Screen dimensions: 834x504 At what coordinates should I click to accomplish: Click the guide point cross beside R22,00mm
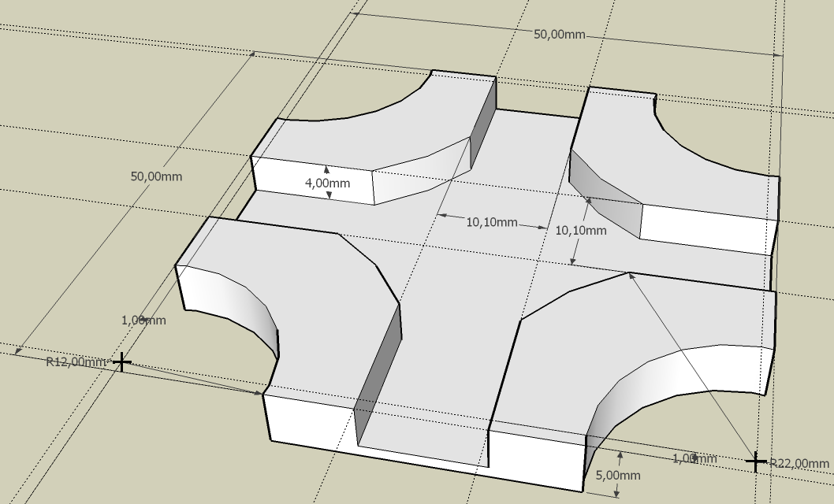pyautogui.click(x=755, y=461)
